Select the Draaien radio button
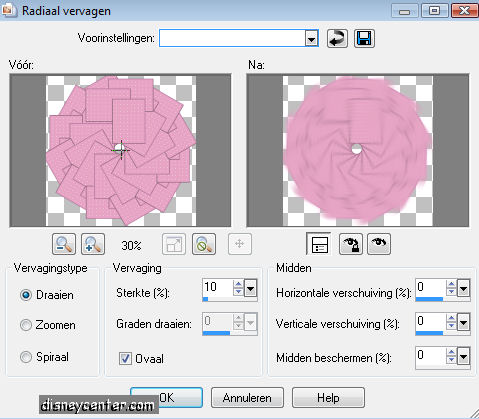Screen dimensions: 479x419 [26, 295]
